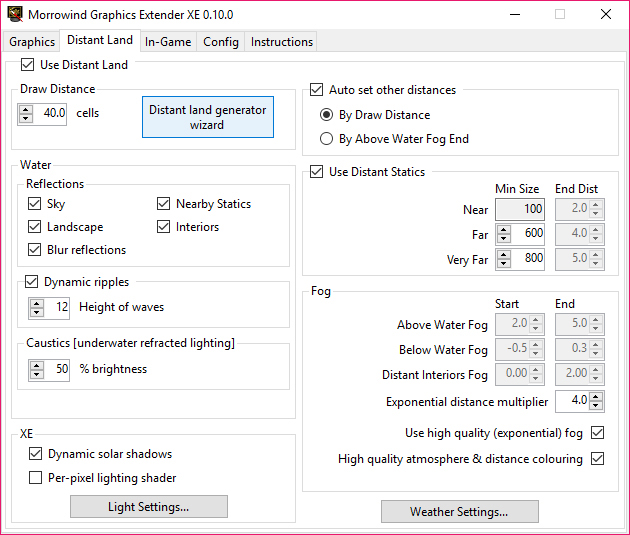Increase Exponential distance multiplier up arrow
The image size is (630, 535).
(596, 397)
